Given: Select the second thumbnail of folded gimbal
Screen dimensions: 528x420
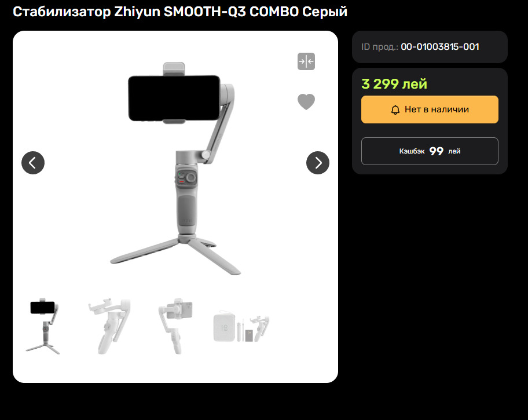Looking at the screenshot, I should [x=109, y=326].
